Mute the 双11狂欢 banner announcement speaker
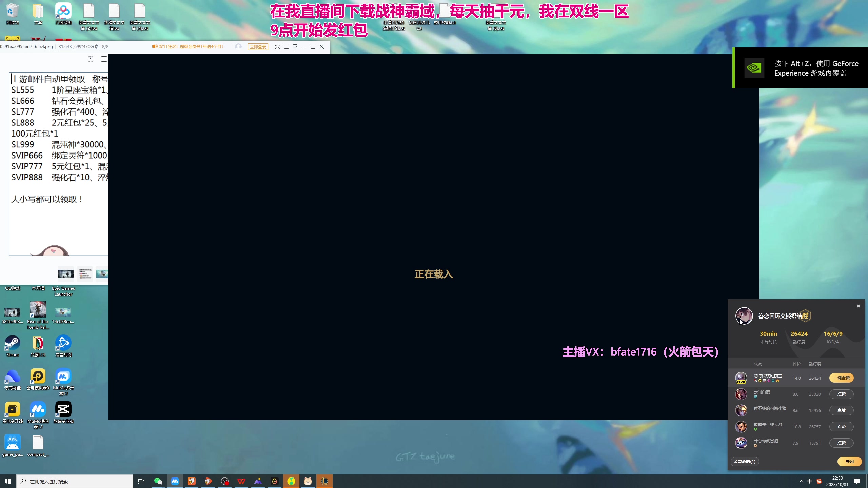Viewport: 868px width, 488px height. [154, 46]
